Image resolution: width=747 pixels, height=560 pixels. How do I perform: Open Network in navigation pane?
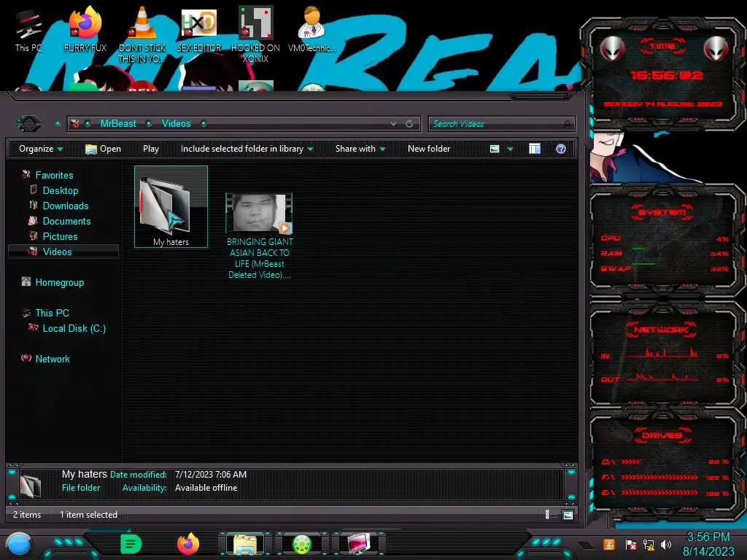pyautogui.click(x=53, y=359)
